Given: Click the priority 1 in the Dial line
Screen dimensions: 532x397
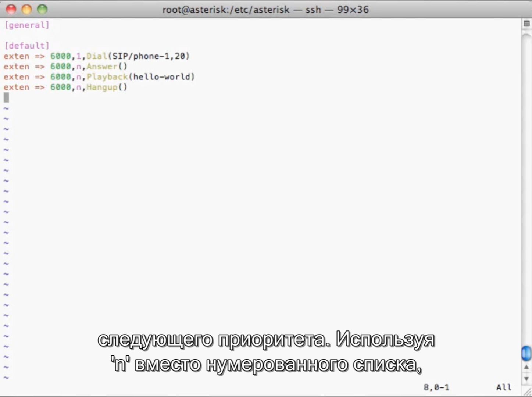Looking at the screenshot, I should (78, 56).
